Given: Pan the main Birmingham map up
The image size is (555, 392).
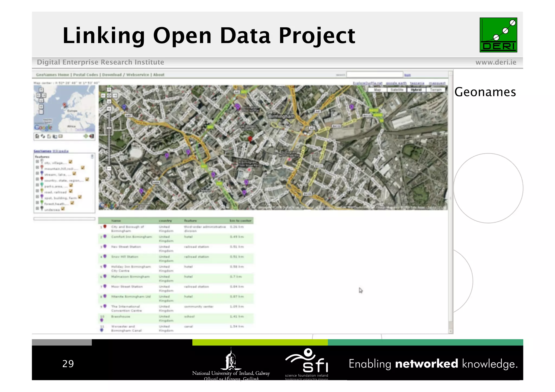Looking at the screenshot, I should click(x=109, y=90).
